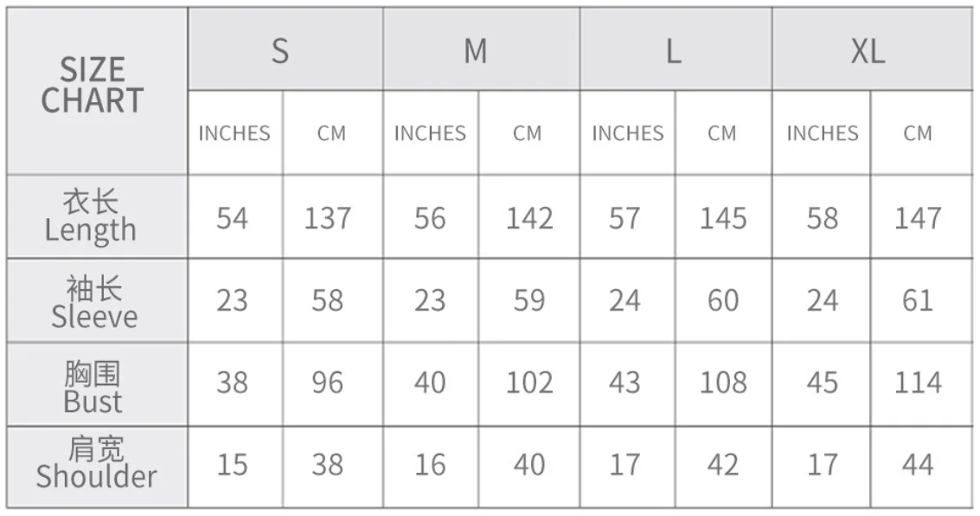Image resolution: width=980 pixels, height=516 pixels.
Task: Click the 137 cm length value
Action: pyautogui.click(x=327, y=218)
